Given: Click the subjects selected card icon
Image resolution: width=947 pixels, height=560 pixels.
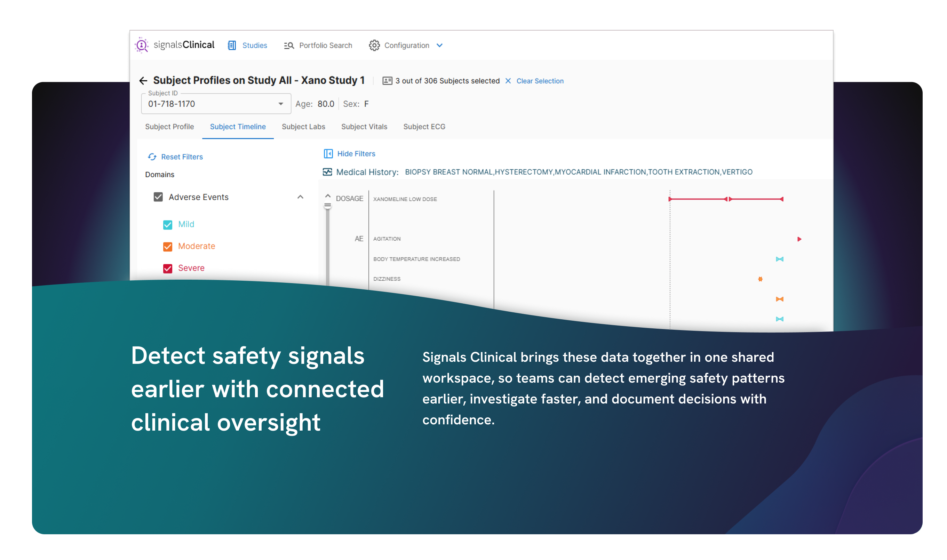Looking at the screenshot, I should (387, 81).
